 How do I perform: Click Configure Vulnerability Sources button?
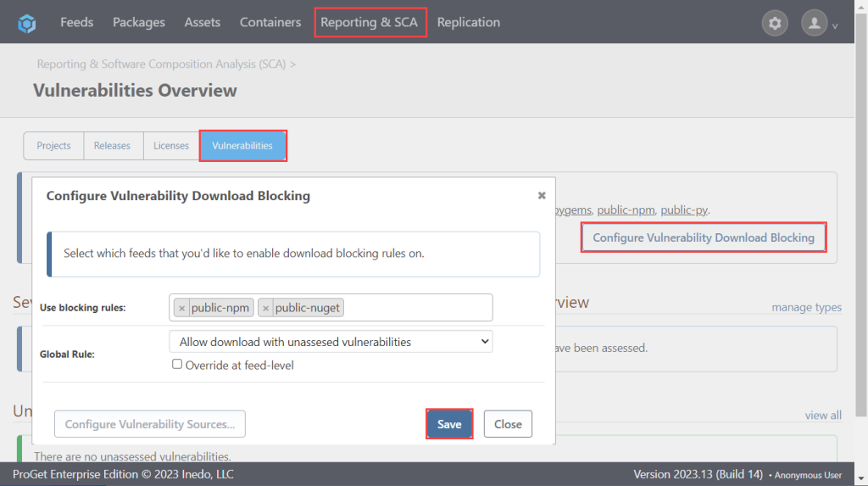tap(150, 424)
